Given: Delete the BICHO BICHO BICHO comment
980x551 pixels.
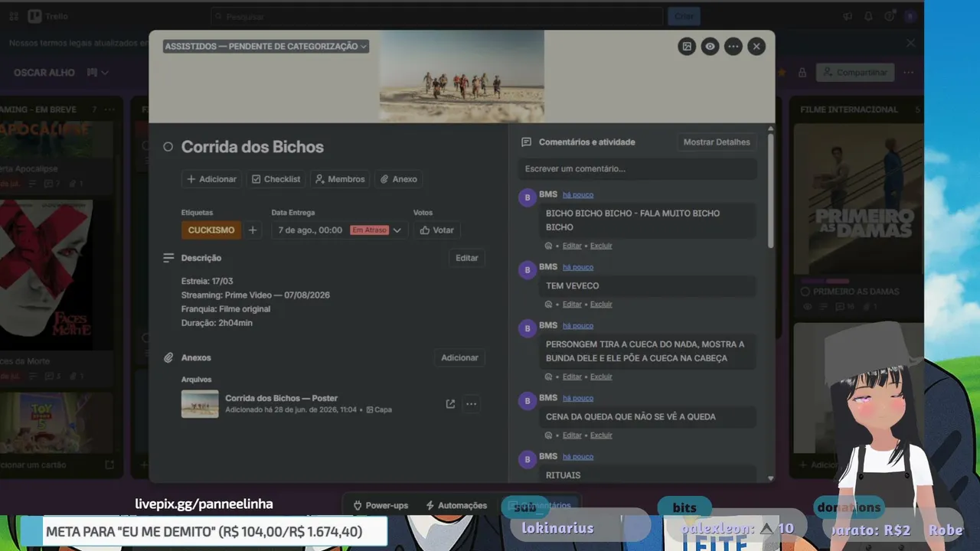Looking at the screenshot, I should (x=601, y=246).
